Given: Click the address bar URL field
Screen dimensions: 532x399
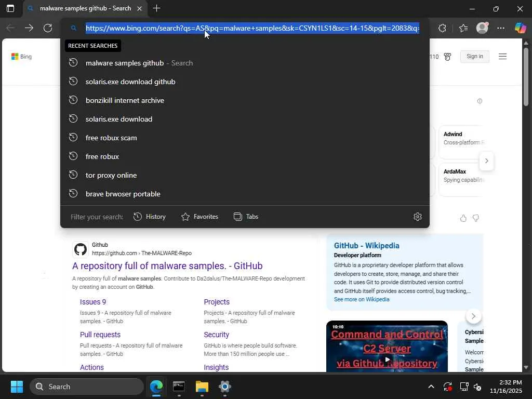Looking at the screenshot, I should coord(252,28).
